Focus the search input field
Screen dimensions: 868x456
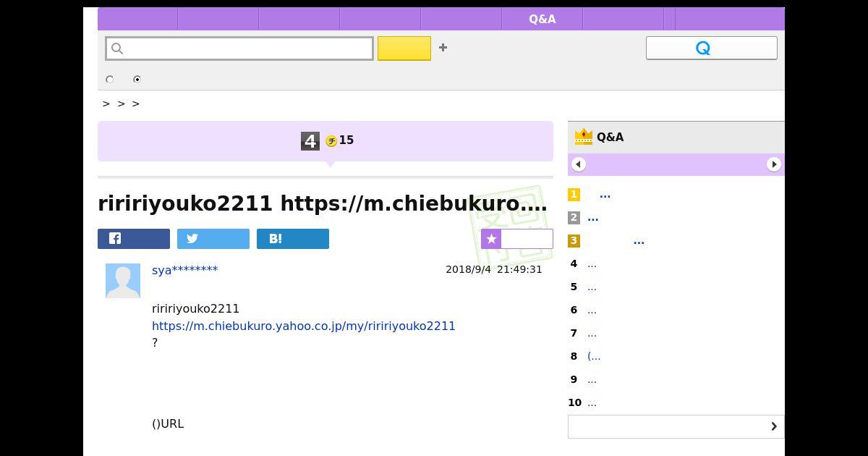click(239, 48)
